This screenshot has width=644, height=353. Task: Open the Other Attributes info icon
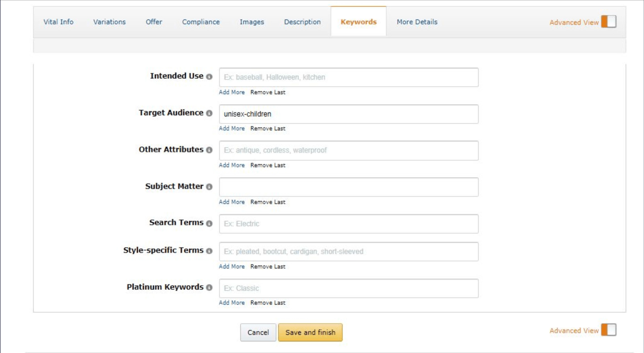coord(209,150)
